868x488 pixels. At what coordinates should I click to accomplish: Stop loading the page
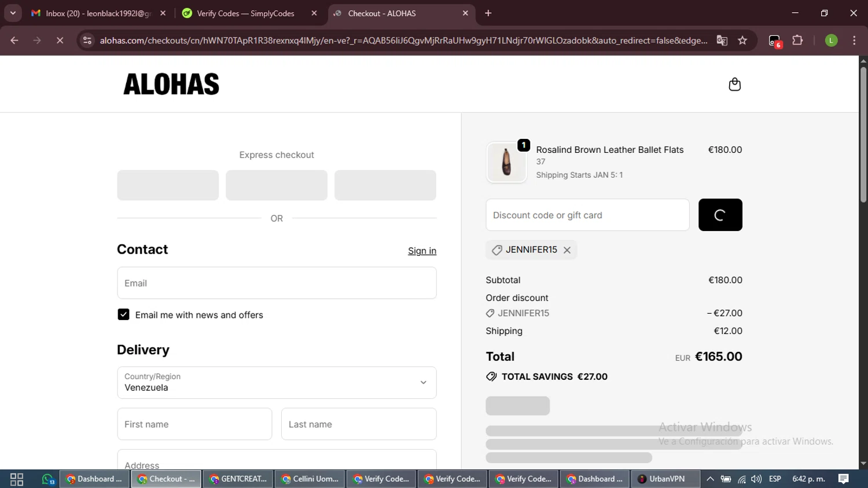(x=60, y=41)
